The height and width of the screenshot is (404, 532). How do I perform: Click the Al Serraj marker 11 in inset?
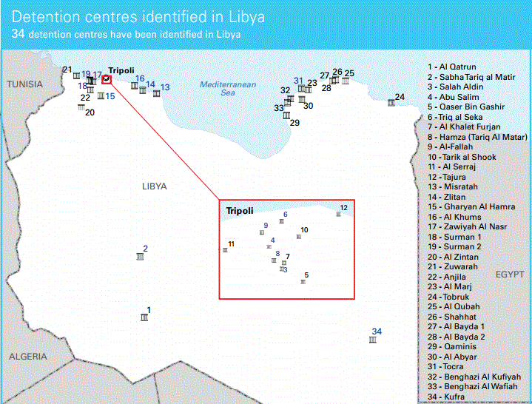click(225, 251)
